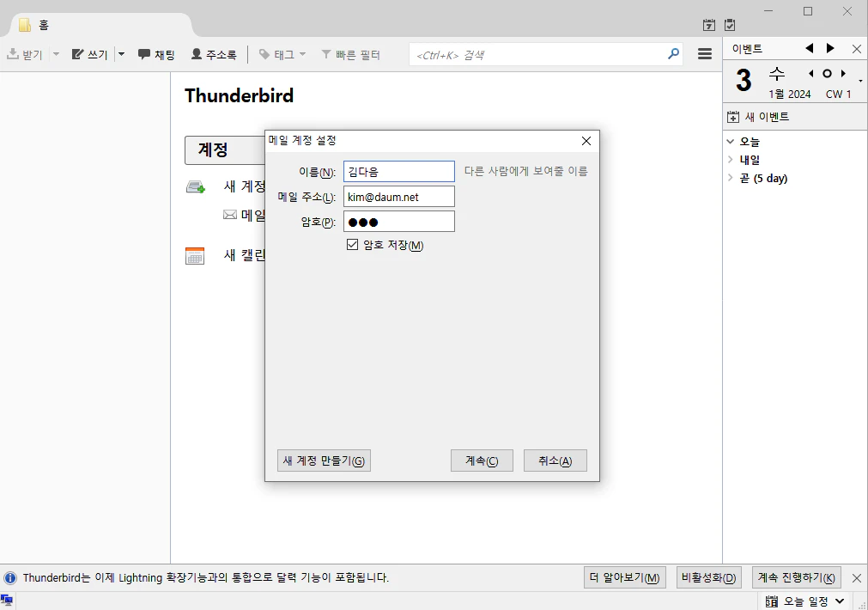Click the online status icon in status bar
Image resolution: width=868 pixels, height=610 pixels.
coord(7,600)
